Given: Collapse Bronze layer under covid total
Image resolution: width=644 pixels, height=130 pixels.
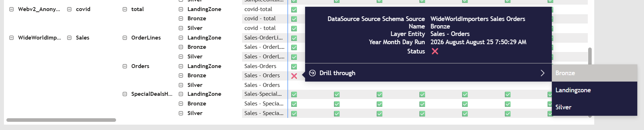Looking at the screenshot, I should point(181,19).
